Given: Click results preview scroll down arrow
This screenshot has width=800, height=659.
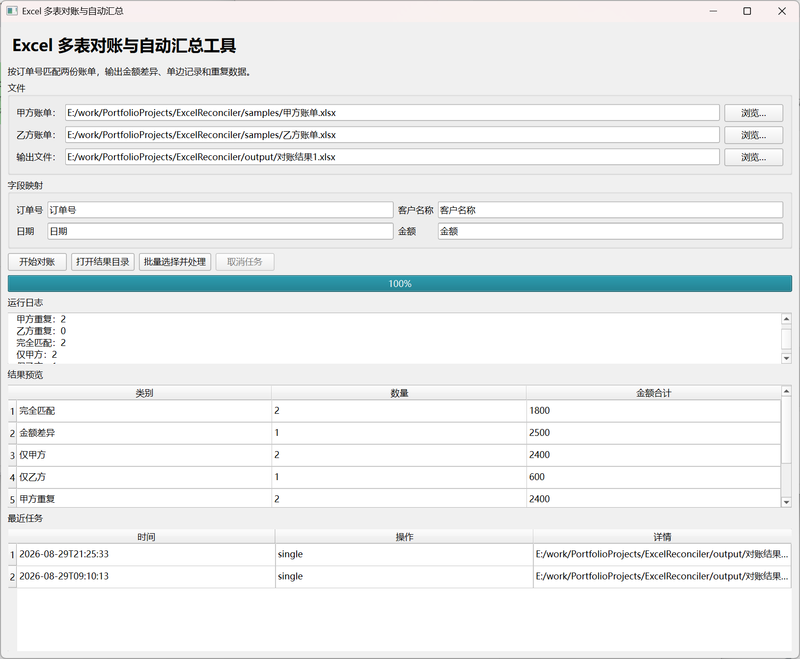Looking at the screenshot, I should tap(786, 502).
